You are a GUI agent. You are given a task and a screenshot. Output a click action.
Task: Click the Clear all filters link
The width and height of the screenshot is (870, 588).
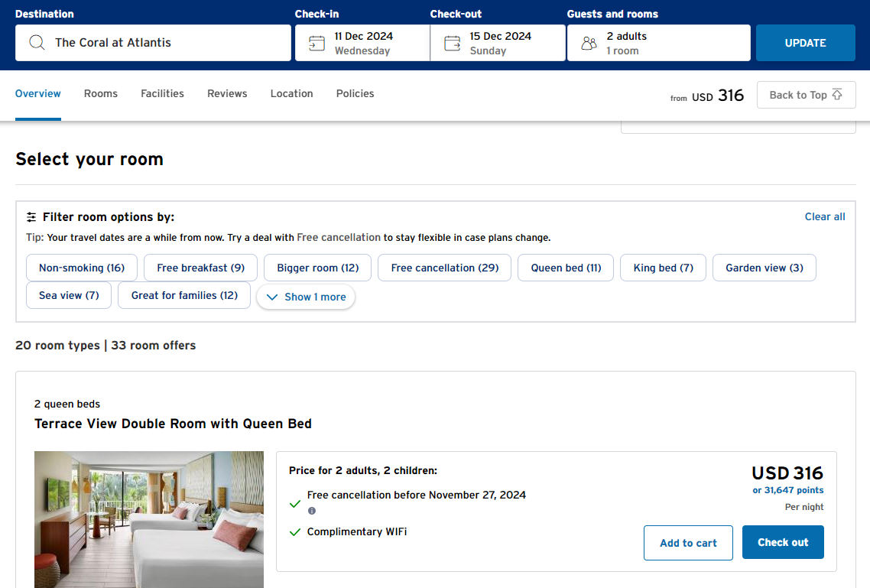(825, 216)
